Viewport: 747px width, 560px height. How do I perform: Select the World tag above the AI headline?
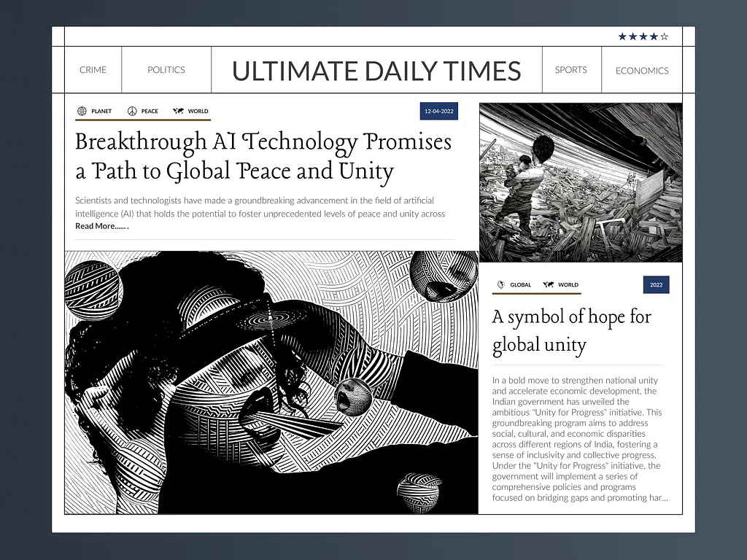(x=198, y=111)
